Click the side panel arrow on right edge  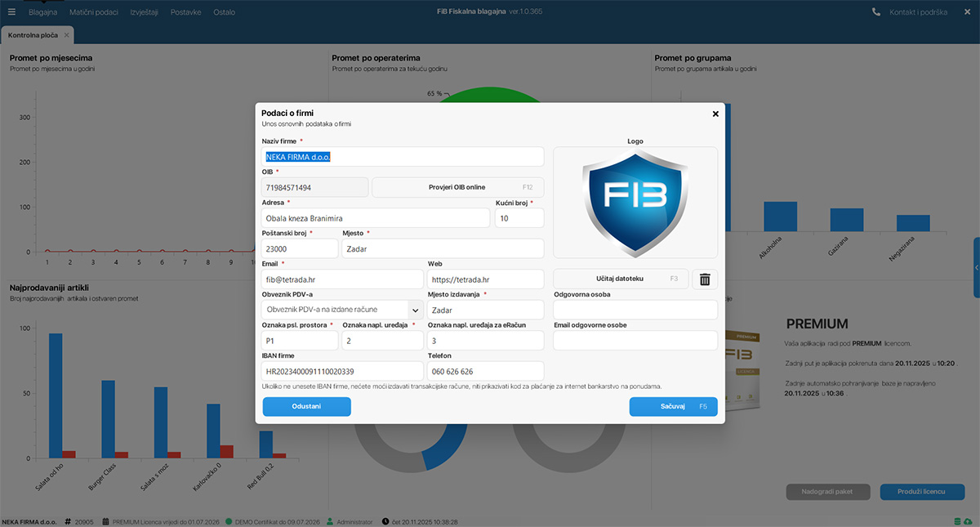[976, 268]
